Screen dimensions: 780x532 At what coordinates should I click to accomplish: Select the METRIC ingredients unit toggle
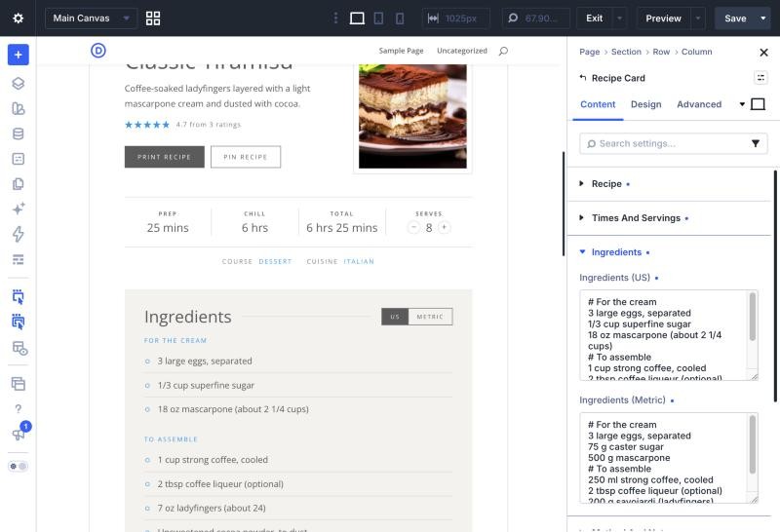[430, 317]
